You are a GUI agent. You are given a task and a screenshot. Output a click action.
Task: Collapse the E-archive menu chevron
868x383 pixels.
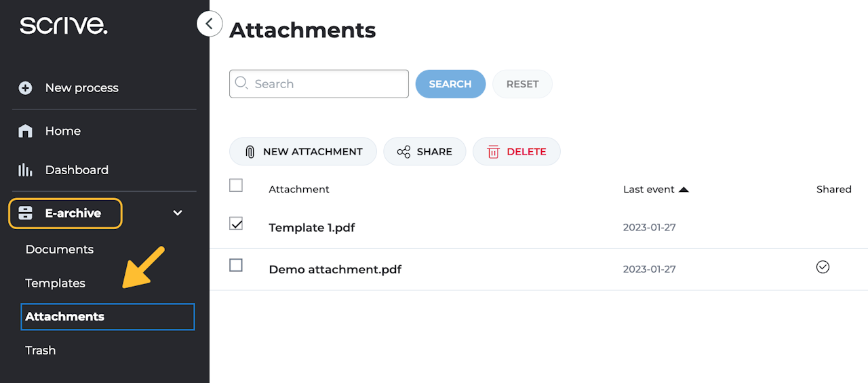[x=178, y=213]
